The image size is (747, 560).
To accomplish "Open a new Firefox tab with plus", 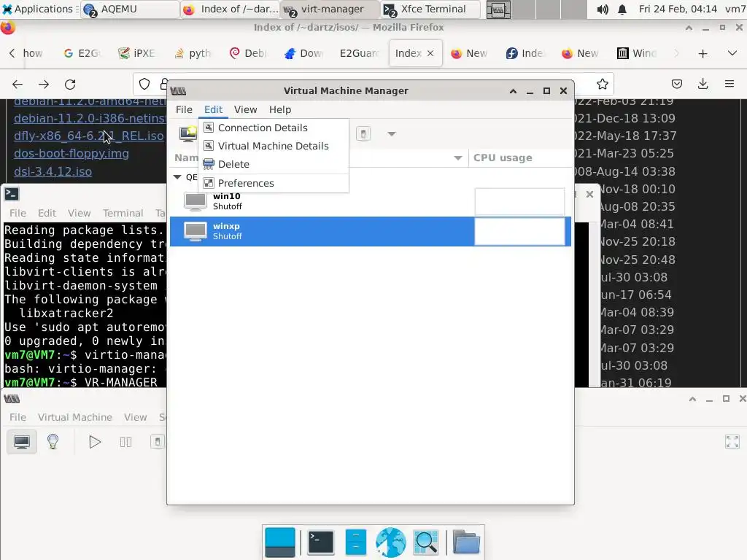I will click(703, 53).
